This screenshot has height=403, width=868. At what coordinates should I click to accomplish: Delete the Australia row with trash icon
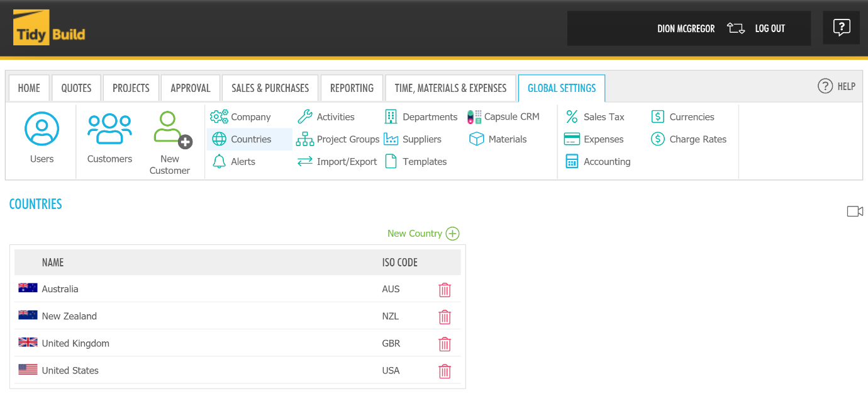(x=445, y=290)
